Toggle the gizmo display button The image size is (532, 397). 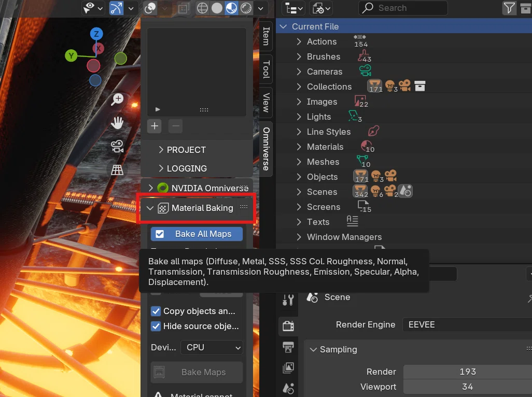coord(116,8)
